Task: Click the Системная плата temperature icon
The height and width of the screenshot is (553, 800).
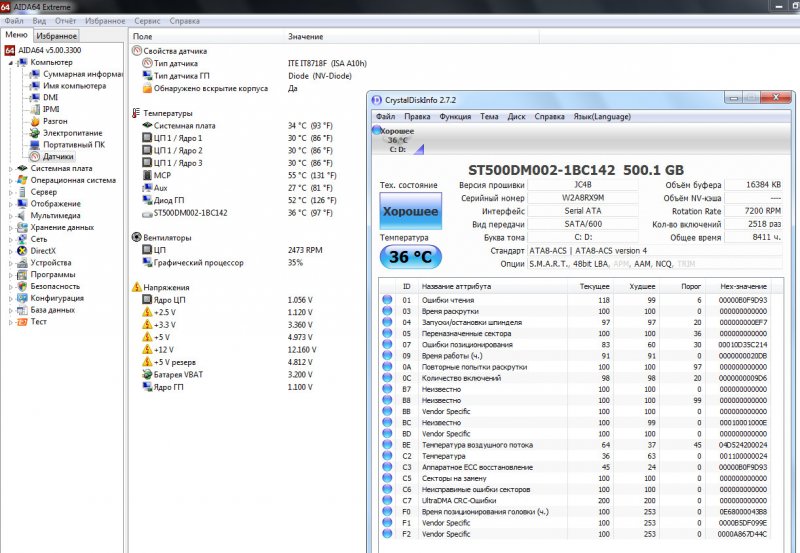Action: click(147, 125)
